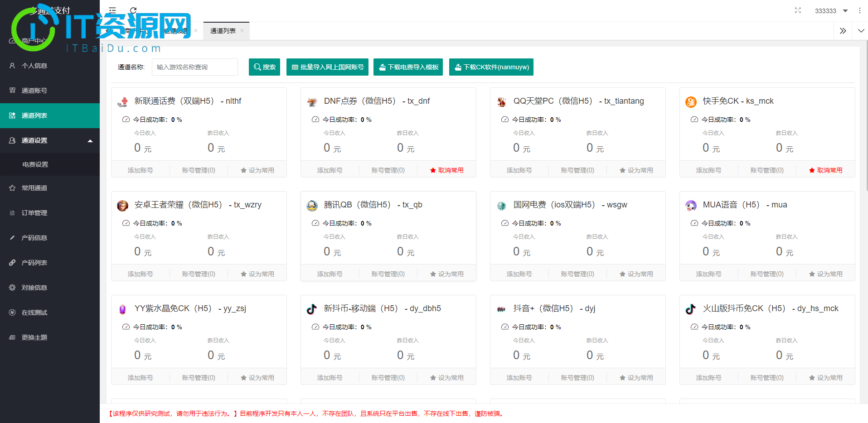Open 账号管理 for 火山版抖币免CK channel
868x423 pixels.
(767, 378)
